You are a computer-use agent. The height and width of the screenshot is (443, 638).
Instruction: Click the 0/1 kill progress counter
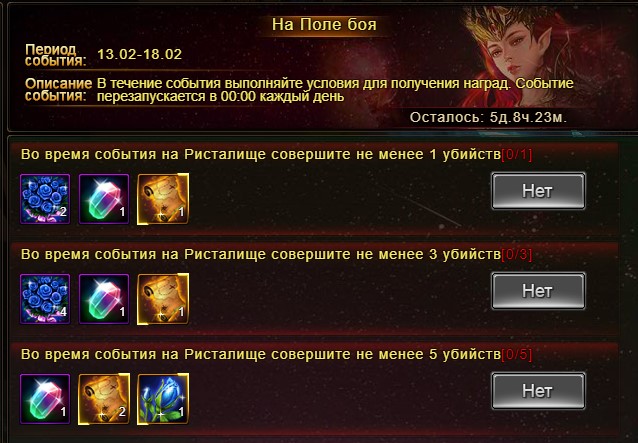coord(517,155)
